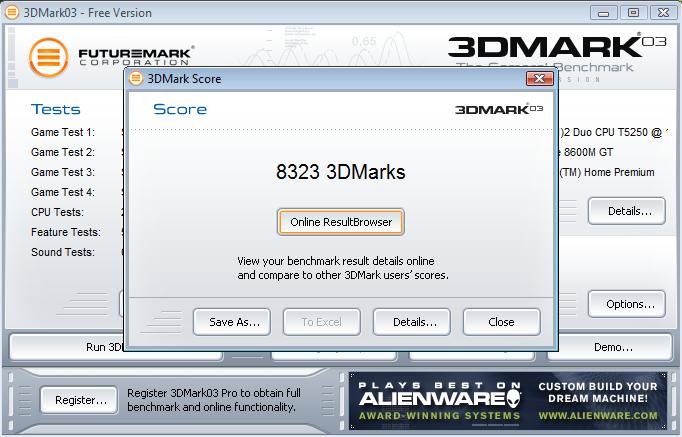Click 'Register 3DMark03 Pro' description text
This screenshot has height=437, width=682.
214,400
